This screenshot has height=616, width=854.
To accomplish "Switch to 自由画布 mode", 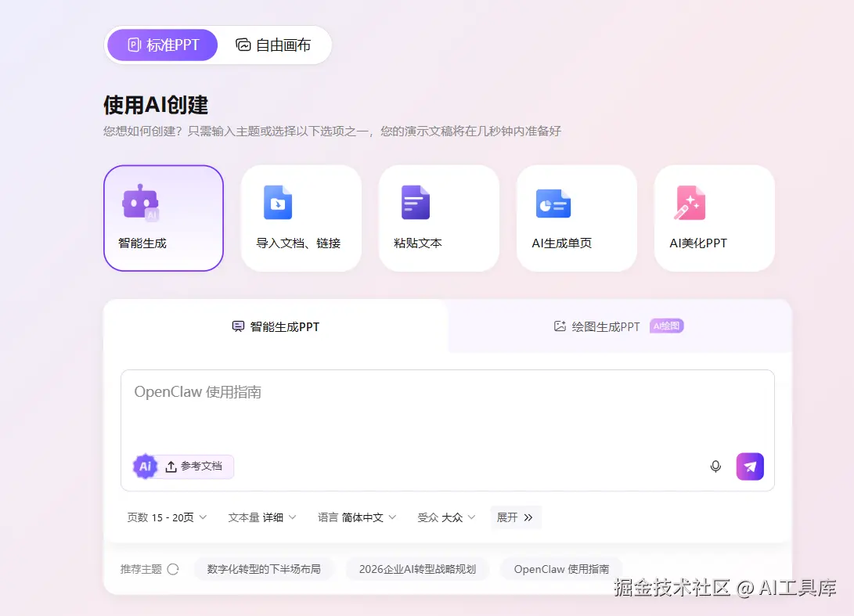I will tap(273, 45).
